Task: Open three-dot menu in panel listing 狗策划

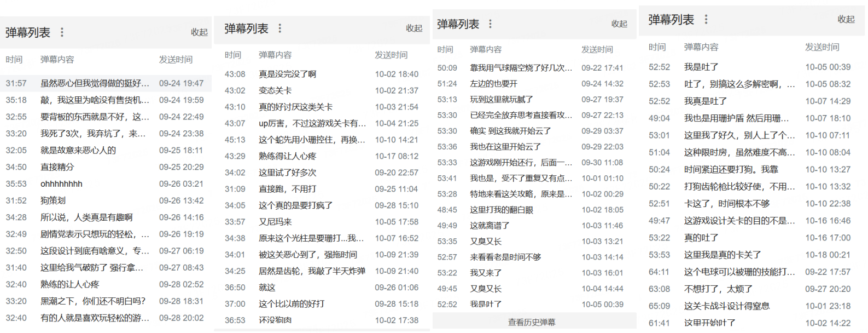Action: (62, 32)
